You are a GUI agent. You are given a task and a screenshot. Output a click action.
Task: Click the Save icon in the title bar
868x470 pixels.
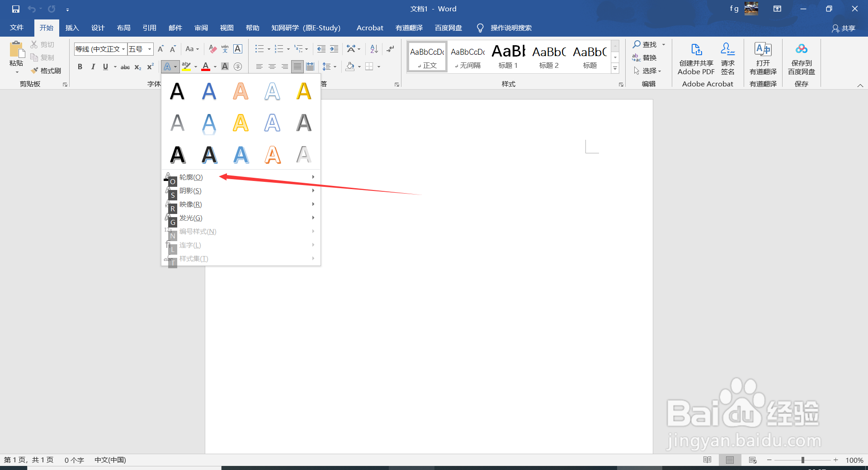point(16,9)
